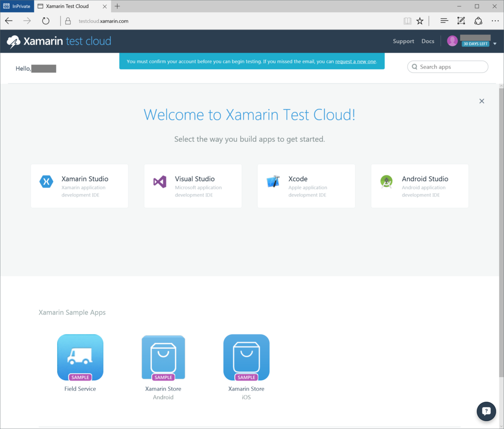Open the Support link
Screen dimensions: 504x429
(404, 41)
